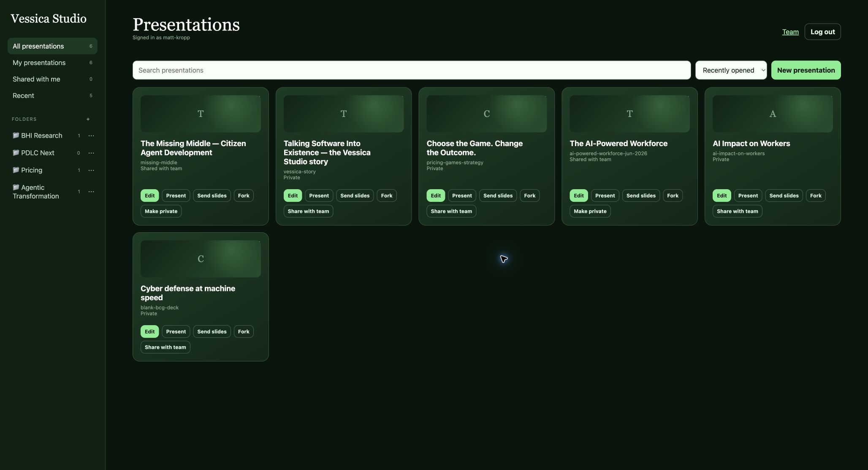Add a new folder with plus icon
Viewport: 868px width, 470px height.
pyautogui.click(x=88, y=119)
